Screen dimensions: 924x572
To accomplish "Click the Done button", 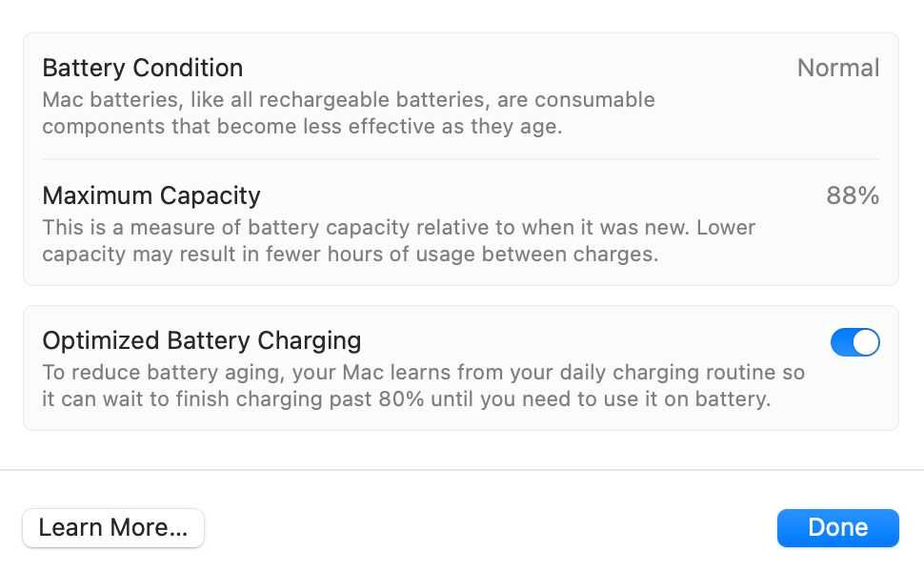I will click(x=837, y=528).
